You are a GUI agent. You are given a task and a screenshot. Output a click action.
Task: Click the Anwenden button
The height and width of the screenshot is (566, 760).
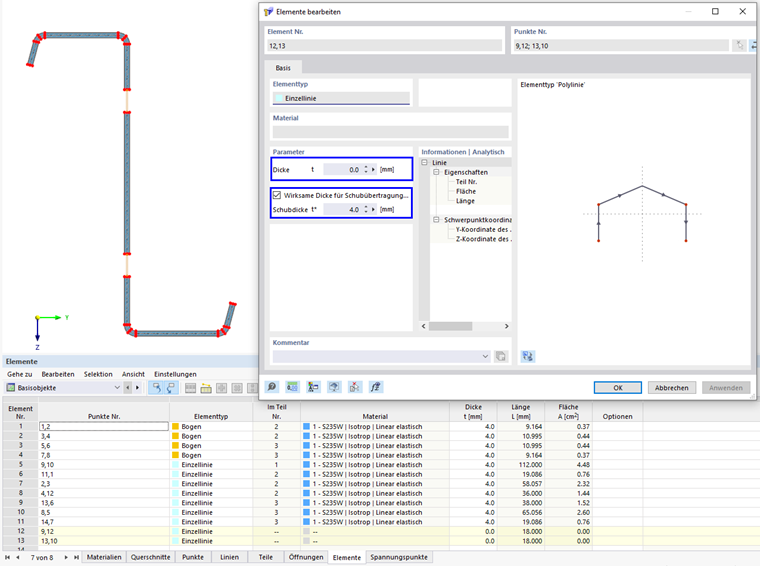[x=726, y=388]
